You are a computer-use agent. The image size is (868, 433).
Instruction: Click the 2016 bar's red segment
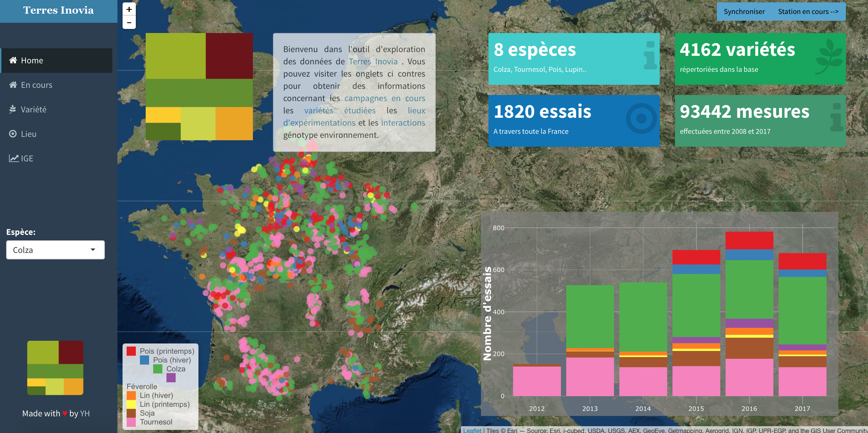click(749, 240)
